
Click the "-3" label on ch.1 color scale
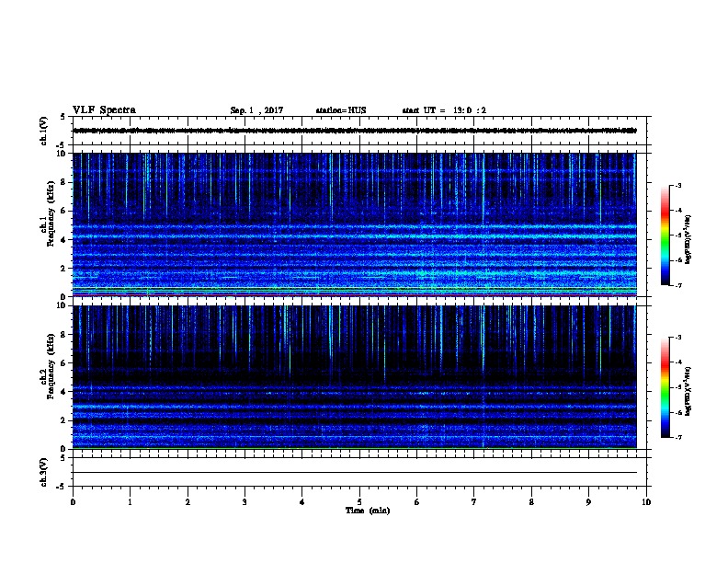coord(677,186)
